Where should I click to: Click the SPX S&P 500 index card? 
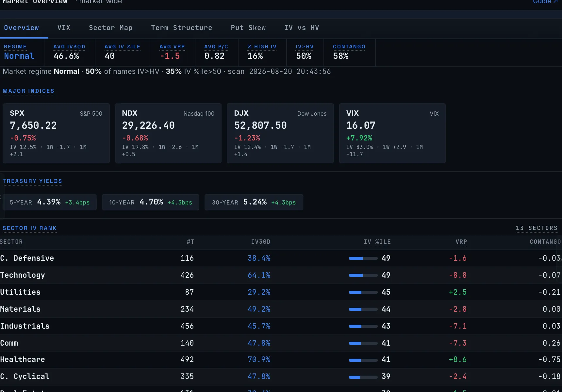(56, 133)
